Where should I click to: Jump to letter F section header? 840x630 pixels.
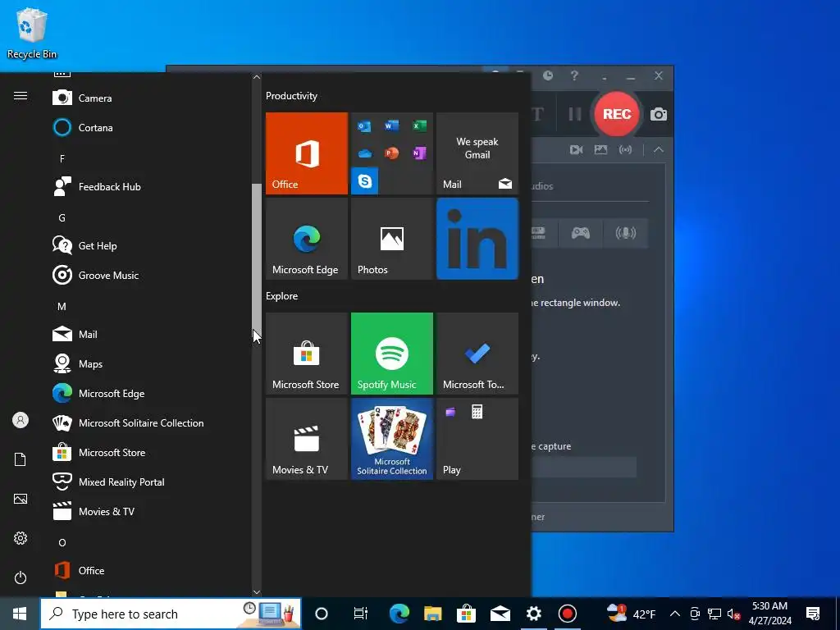click(x=62, y=158)
